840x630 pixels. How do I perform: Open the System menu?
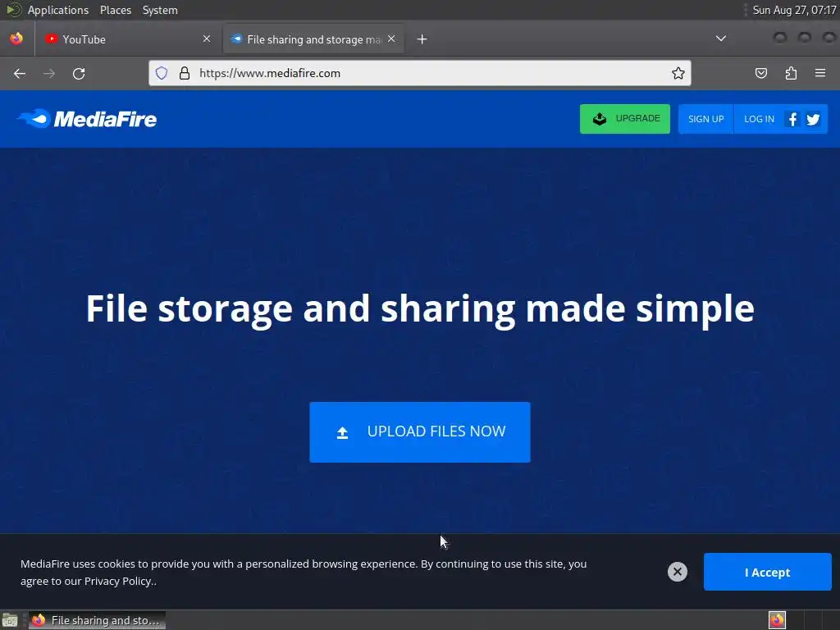(160, 10)
